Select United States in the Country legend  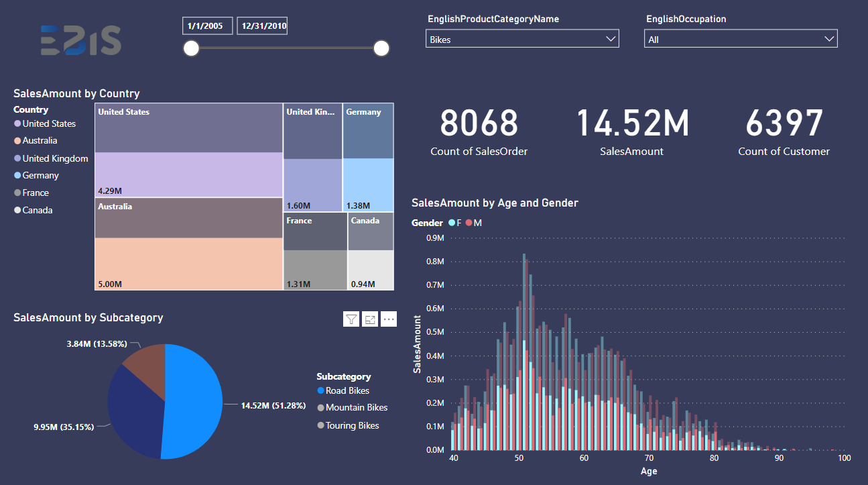45,123
